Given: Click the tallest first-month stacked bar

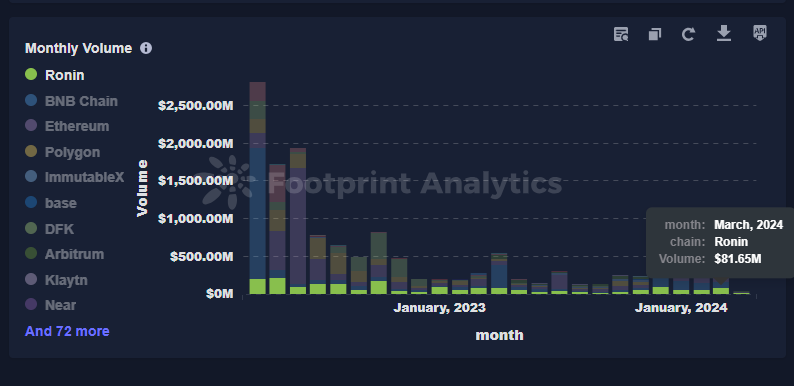Looking at the screenshot, I should click(257, 187).
